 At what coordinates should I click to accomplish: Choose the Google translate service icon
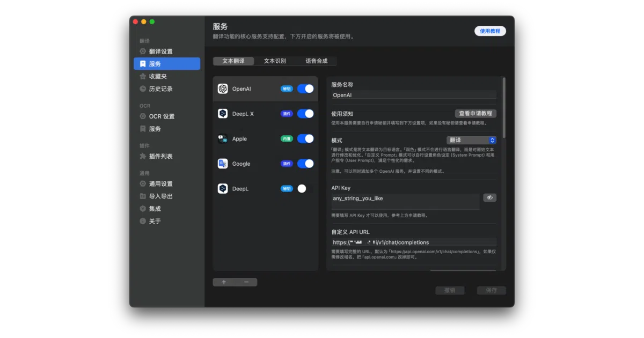point(223,164)
